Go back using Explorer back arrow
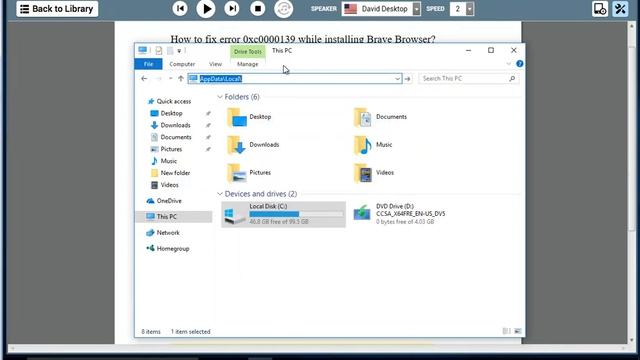Image resolution: width=640 pixels, height=360 pixels. pyautogui.click(x=144, y=78)
